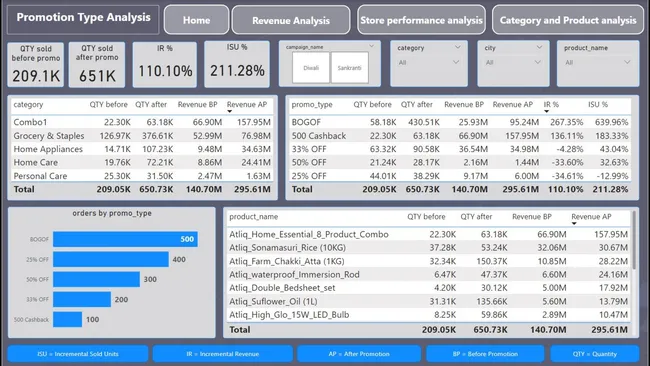Sort promo table by ISU %
This screenshot has width=650, height=366.
pos(598,105)
